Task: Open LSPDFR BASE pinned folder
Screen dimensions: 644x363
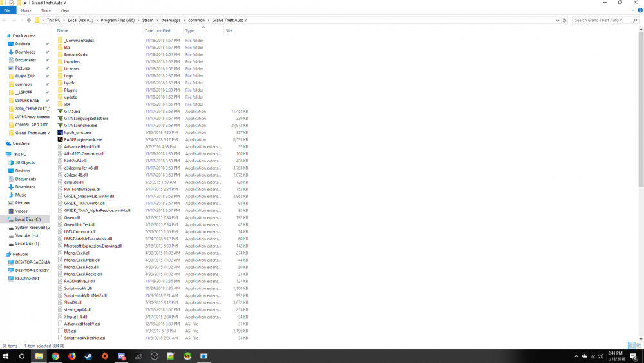Action: click(27, 101)
